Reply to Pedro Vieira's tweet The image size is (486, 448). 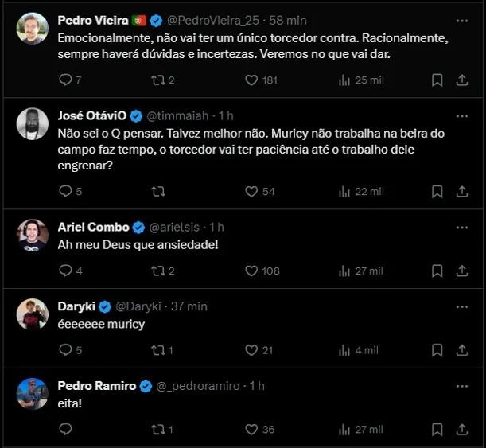point(66,80)
